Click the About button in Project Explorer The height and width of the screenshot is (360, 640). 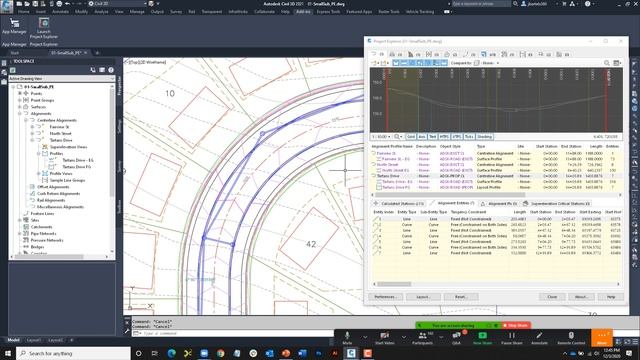pyautogui.click(x=581, y=297)
